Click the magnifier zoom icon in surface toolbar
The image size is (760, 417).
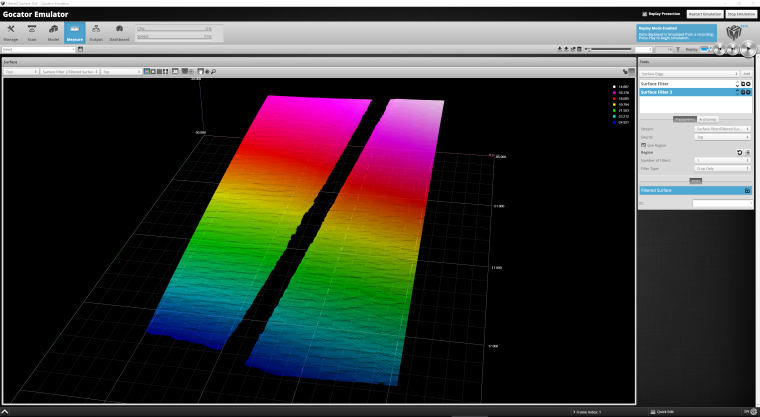tap(213, 72)
